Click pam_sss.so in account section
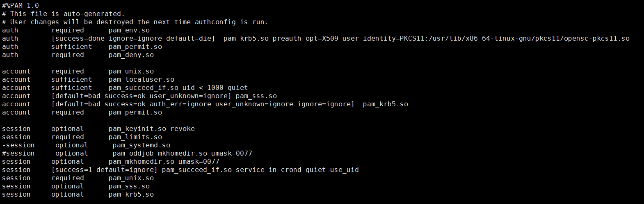Image resolution: width=644 pixels, height=204 pixels. 256,96
